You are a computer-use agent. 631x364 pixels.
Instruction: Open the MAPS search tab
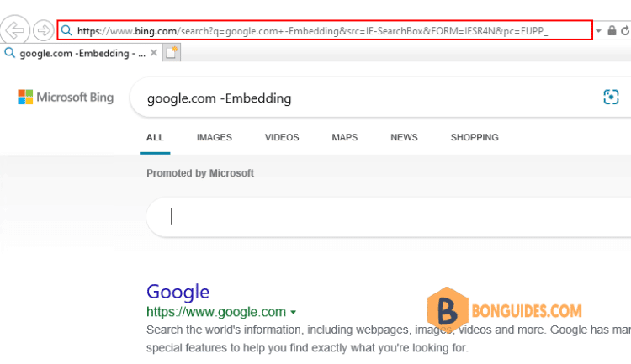pyautogui.click(x=344, y=137)
